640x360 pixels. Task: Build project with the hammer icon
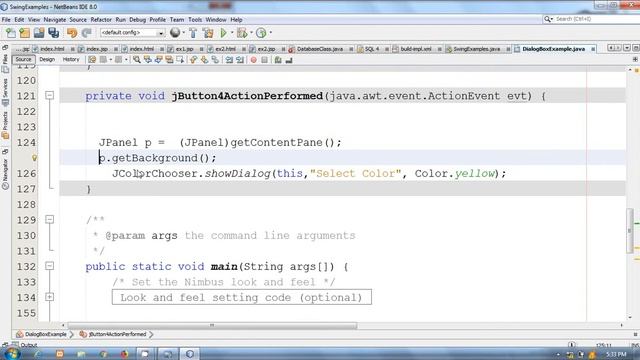coord(193,33)
